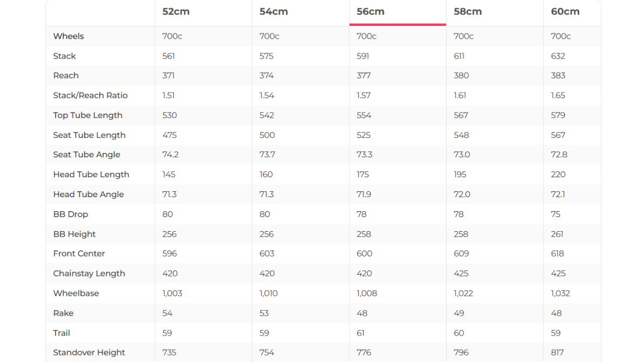Select the 1,032 Wheelbase value for 60cm
The image size is (644, 362).
[560, 293]
